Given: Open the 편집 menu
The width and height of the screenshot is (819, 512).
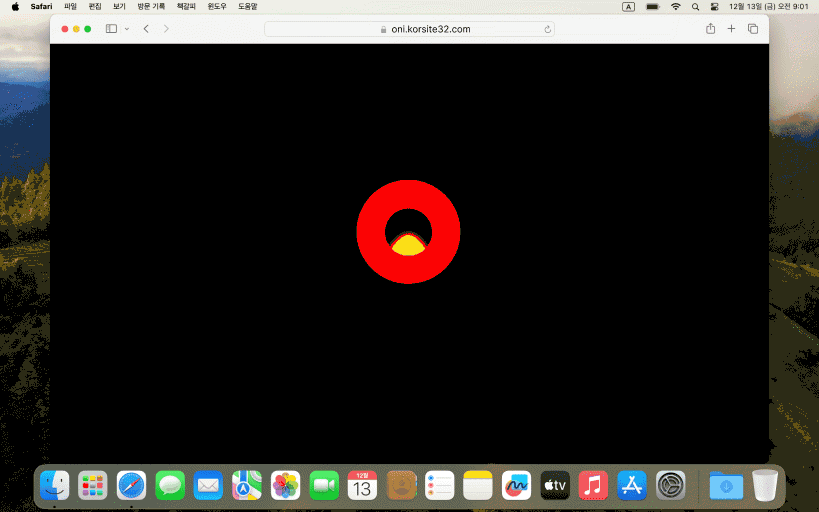Looking at the screenshot, I should pyautogui.click(x=95, y=7).
